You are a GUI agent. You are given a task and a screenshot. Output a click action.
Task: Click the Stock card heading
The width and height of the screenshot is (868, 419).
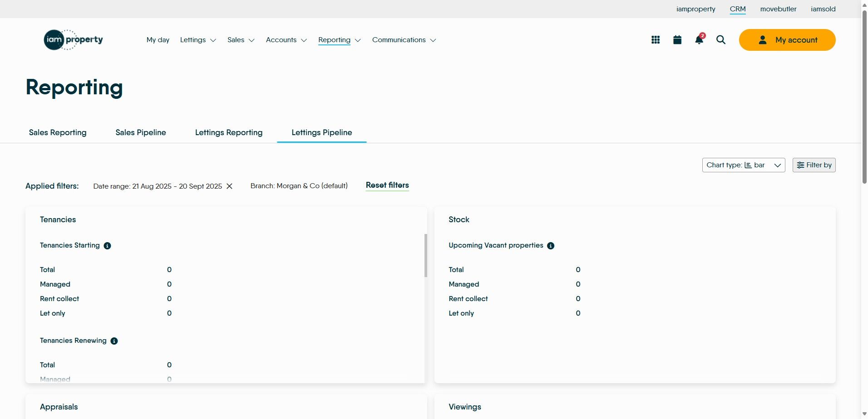click(459, 219)
